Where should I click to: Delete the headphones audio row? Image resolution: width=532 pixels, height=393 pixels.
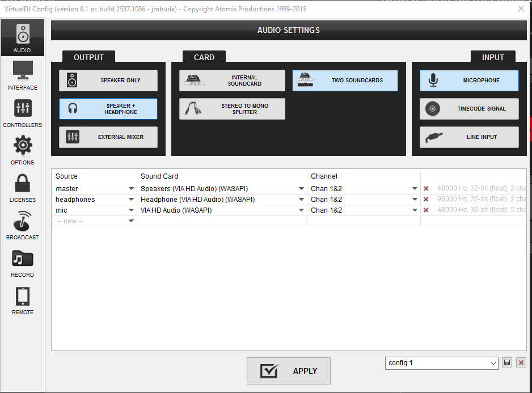426,199
